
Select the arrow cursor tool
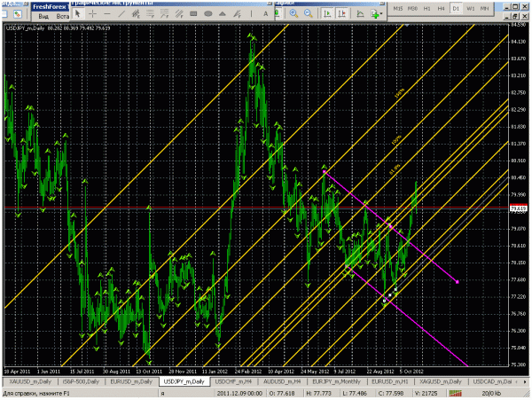click(78, 13)
